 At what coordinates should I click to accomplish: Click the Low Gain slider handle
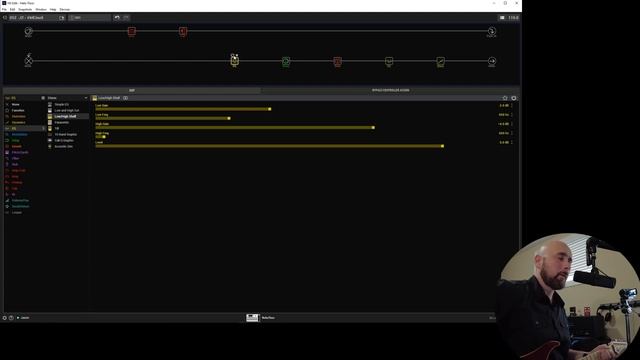(269, 109)
